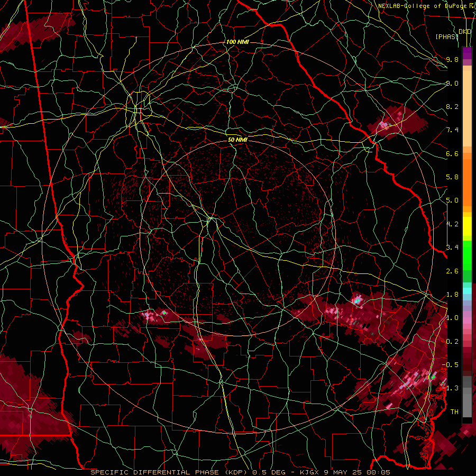Click the 1.8 value on the scale
This screenshot has width=476, height=476.
(x=452, y=295)
